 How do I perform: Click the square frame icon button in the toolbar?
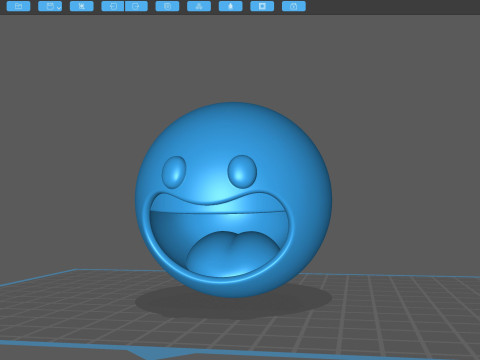coord(262,6)
